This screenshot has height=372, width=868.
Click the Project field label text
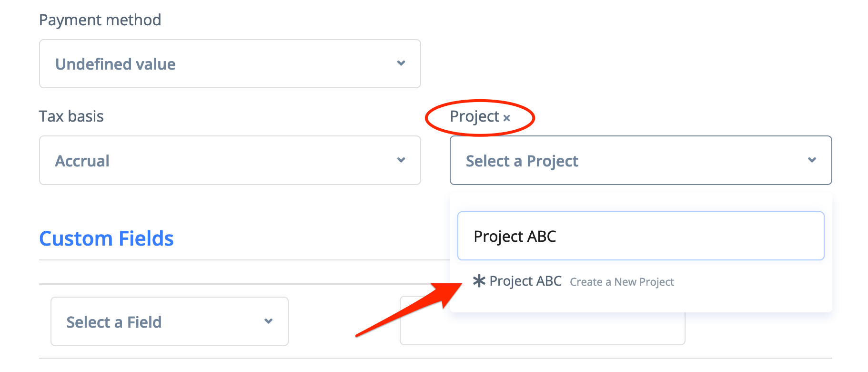click(x=474, y=116)
